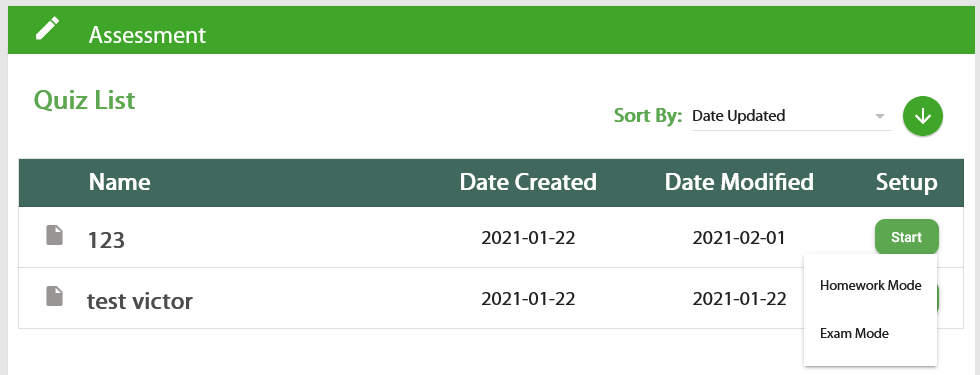Click the Quiz List heading
This screenshot has width=980, height=375.
click(x=84, y=100)
